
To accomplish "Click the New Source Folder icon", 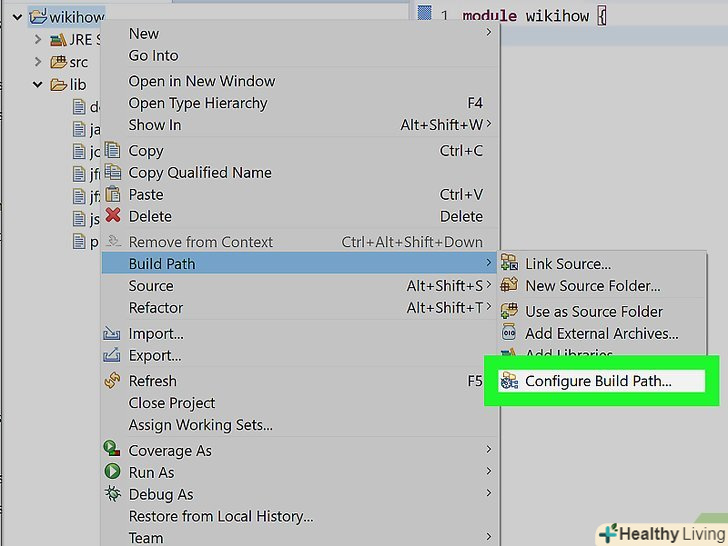I will 509,285.
